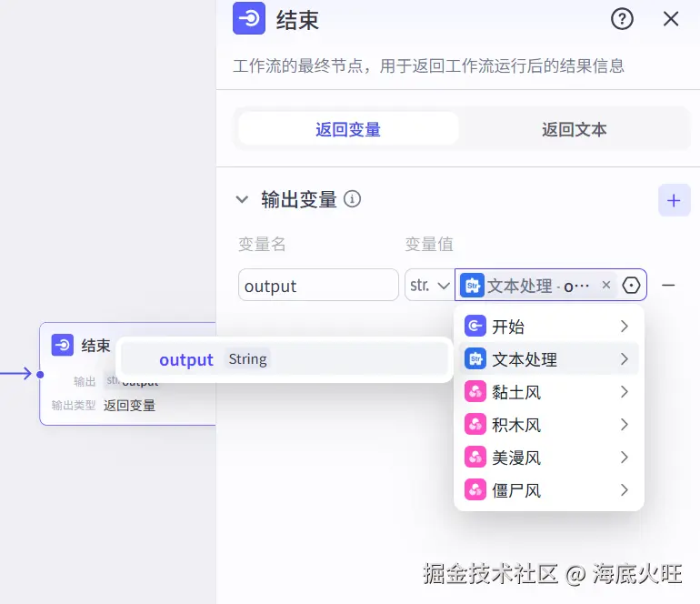Click the workflow end node description text
The width and height of the screenshot is (700, 604).
coord(428,66)
